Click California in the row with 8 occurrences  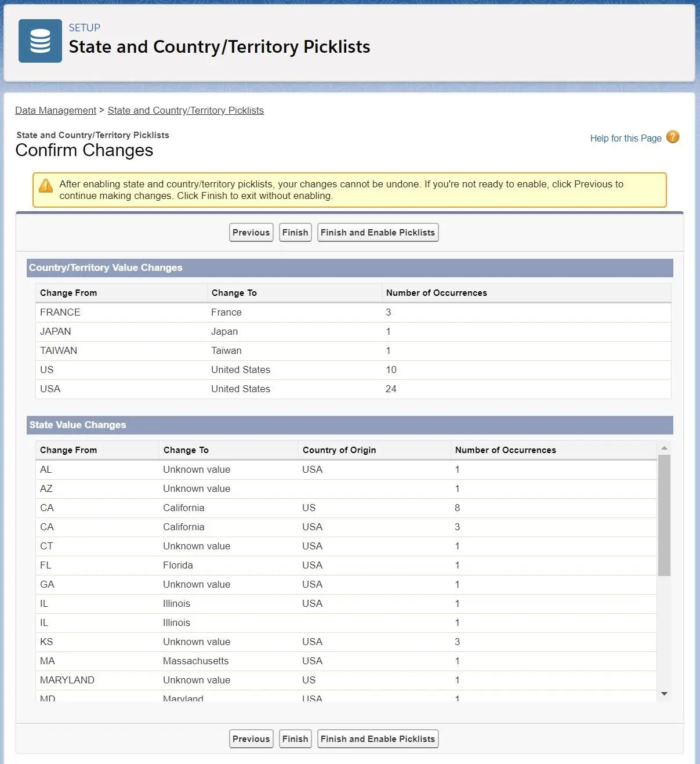click(x=184, y=508)
